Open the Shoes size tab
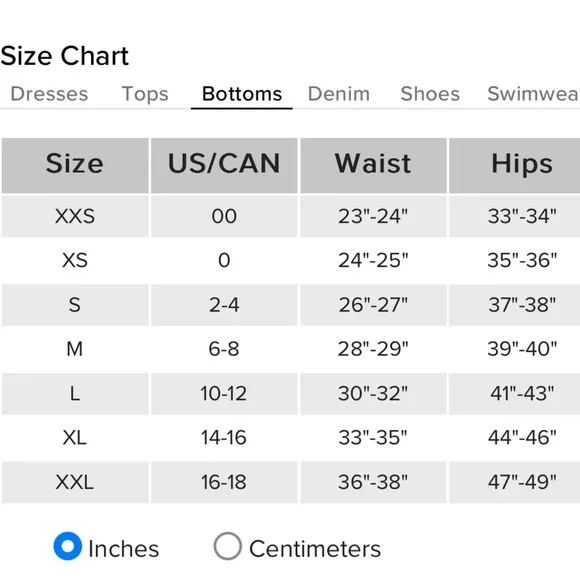Screen dimensions: 580x580 430,94
